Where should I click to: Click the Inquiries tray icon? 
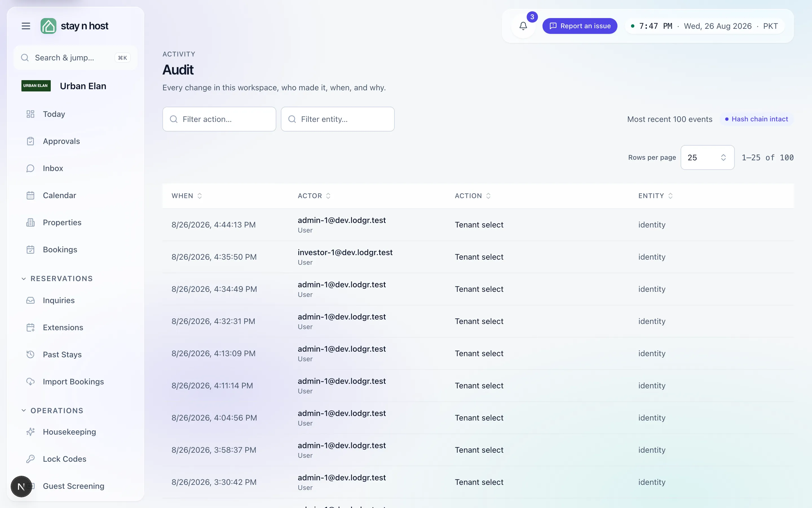(30, 300)
